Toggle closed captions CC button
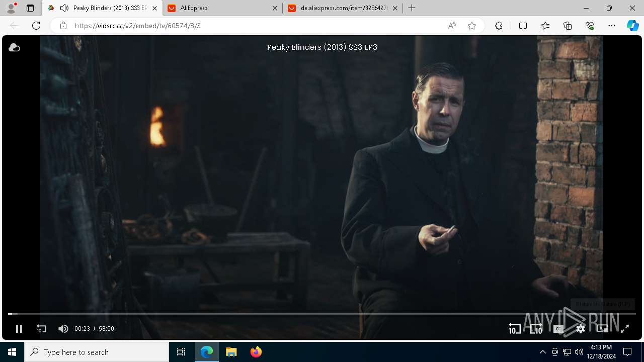 [558, 329]
